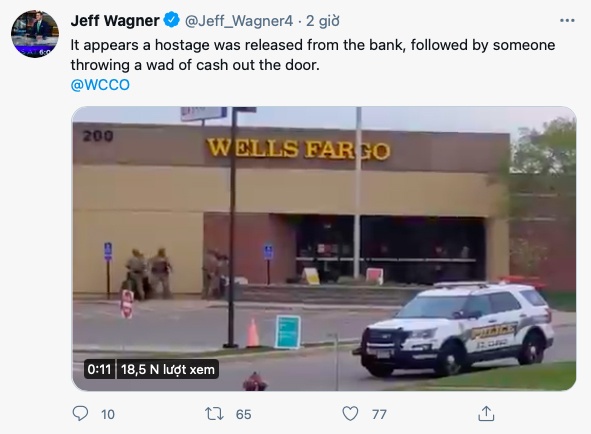
Task: Click the like count showing 77
Action: click(x=379, y=414)
